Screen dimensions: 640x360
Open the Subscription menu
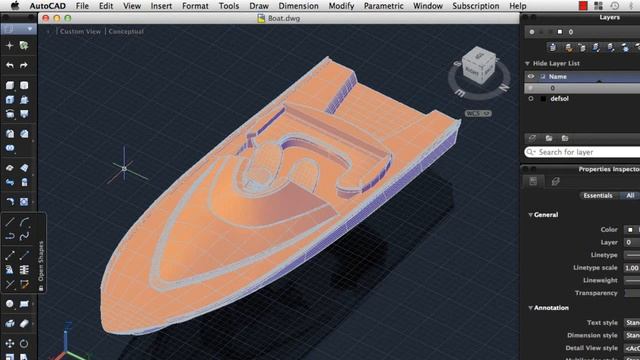point(476,6)
